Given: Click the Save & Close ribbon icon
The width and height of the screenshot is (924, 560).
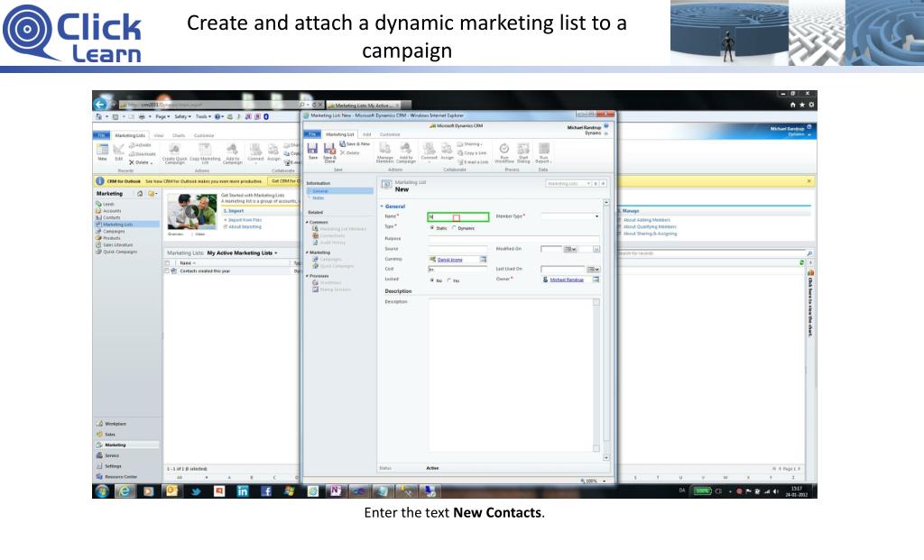Looking at the screenshot, I should click(329, 152).
